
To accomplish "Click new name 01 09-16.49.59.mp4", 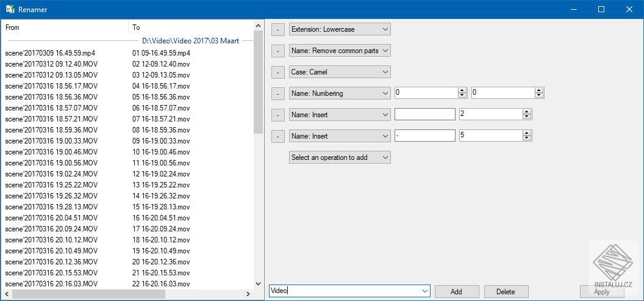I will (x=162, y=53).
